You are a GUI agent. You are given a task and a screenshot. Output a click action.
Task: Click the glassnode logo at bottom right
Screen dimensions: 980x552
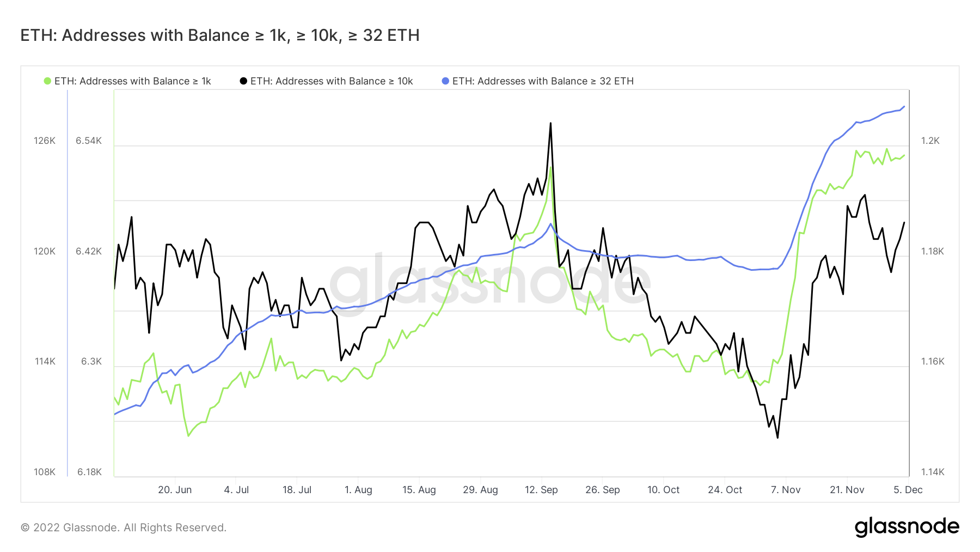pos(906,527)
